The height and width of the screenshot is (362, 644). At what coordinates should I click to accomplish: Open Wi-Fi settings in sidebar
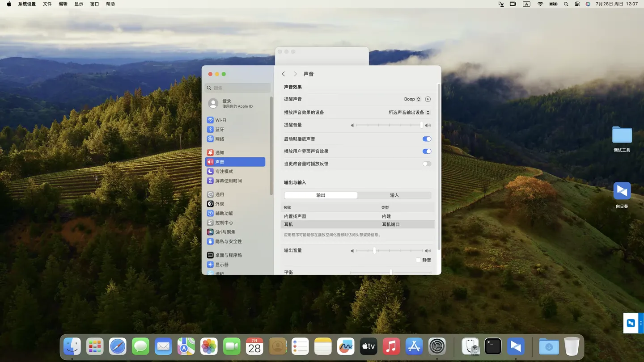click(x=220, y=120)
